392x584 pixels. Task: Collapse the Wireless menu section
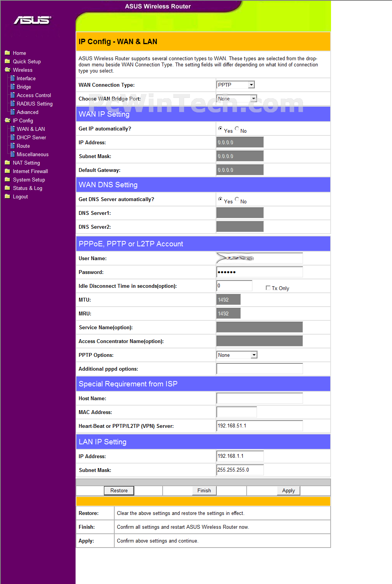pos(23,70)
